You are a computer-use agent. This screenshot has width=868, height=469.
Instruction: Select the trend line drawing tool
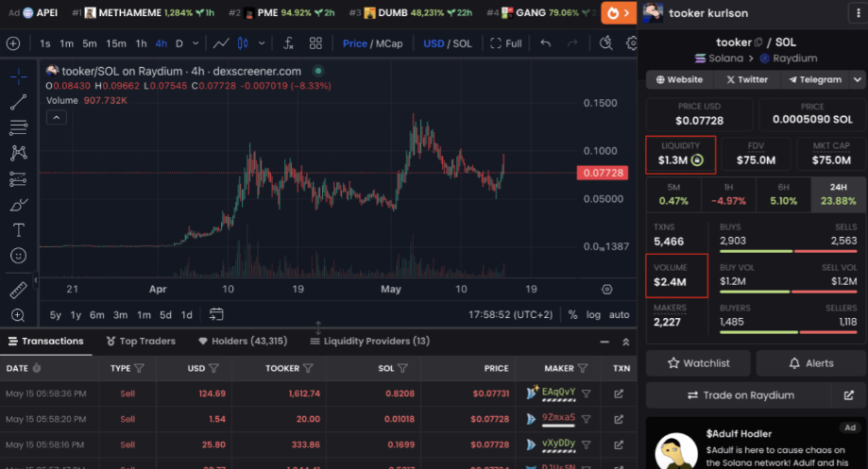(18, 102)
